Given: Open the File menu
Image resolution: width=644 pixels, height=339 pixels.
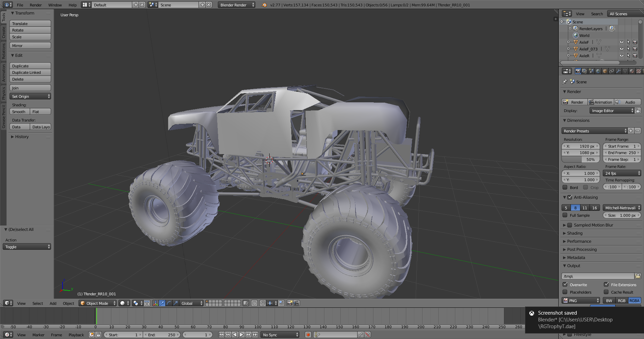Looking at the screenshot, I should coord(20,5).
